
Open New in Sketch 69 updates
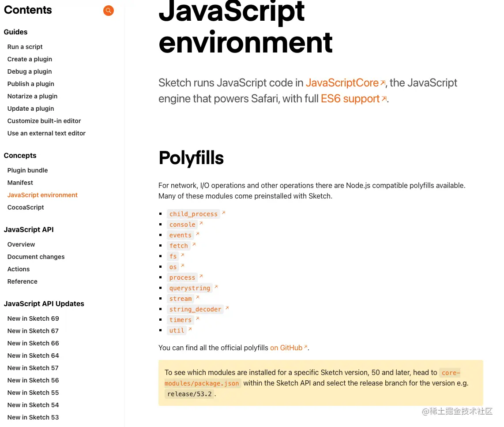33,318
